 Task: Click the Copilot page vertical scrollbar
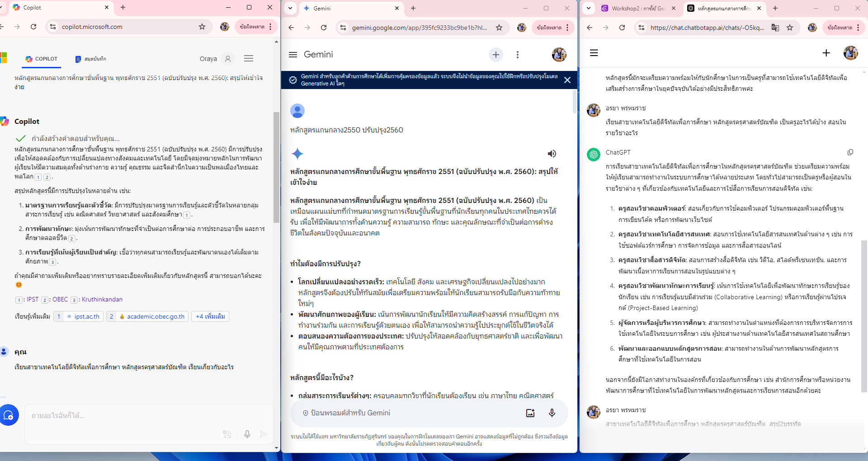point(276,167)
